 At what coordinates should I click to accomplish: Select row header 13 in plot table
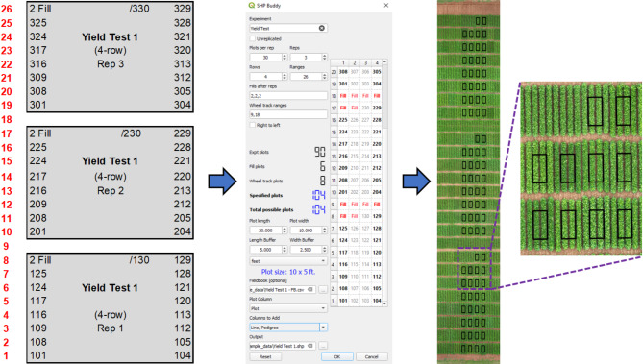(334, 156)
